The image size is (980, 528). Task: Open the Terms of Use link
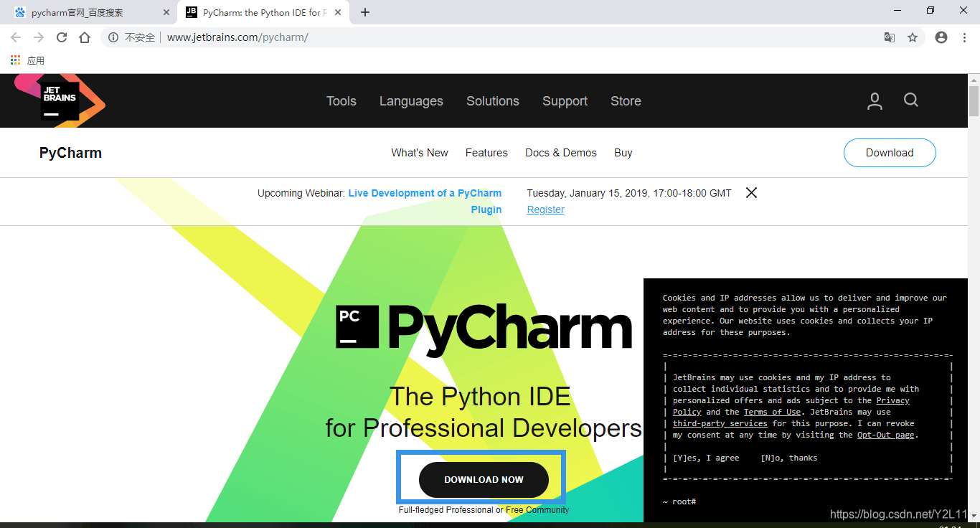pyautogui.click(x=772, y=412)
